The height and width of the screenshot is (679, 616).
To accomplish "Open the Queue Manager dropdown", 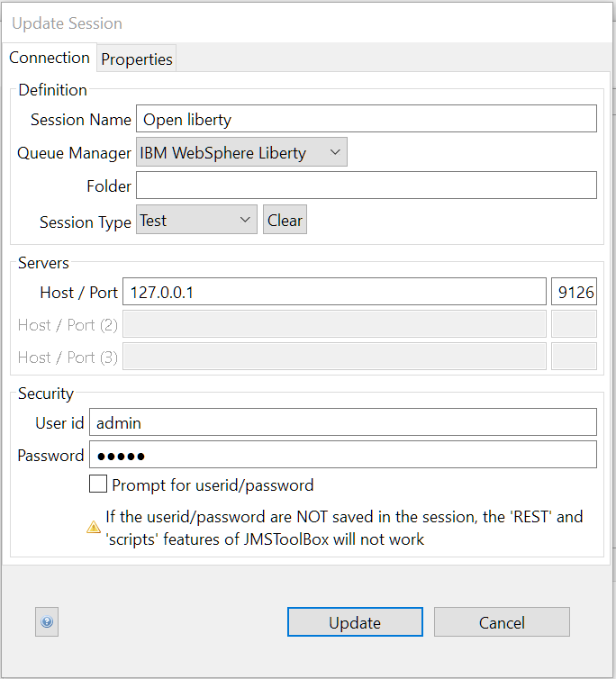I will click(241, 152).
